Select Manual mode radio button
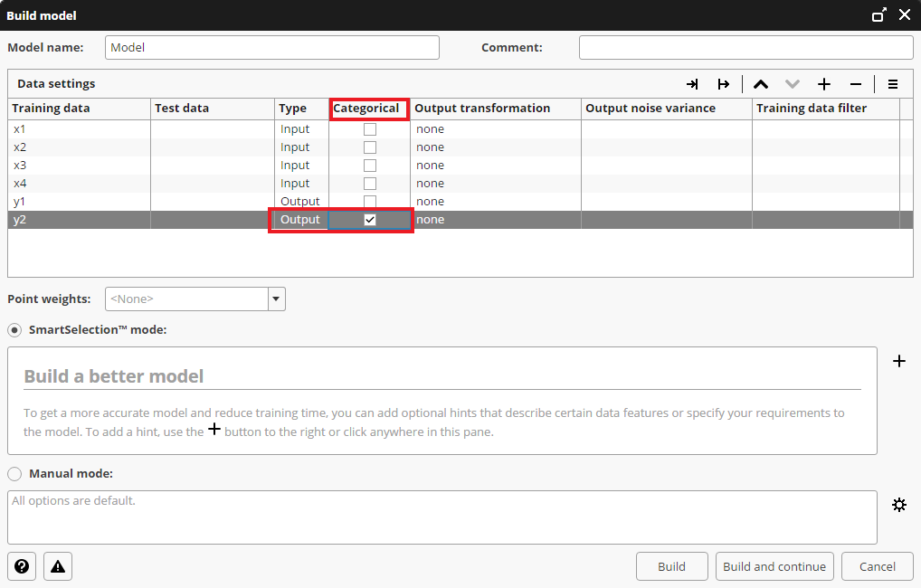The image size is (921, 588). 14,474
